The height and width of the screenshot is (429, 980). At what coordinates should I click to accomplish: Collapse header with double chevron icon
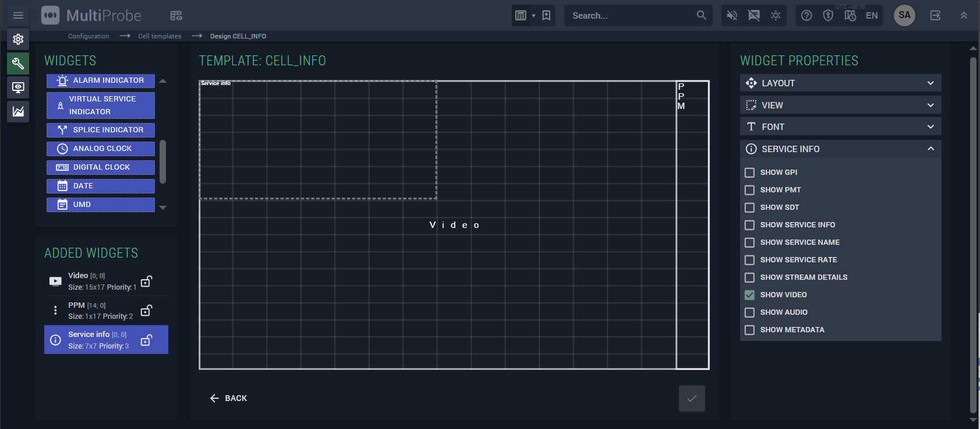coord(964,16)
